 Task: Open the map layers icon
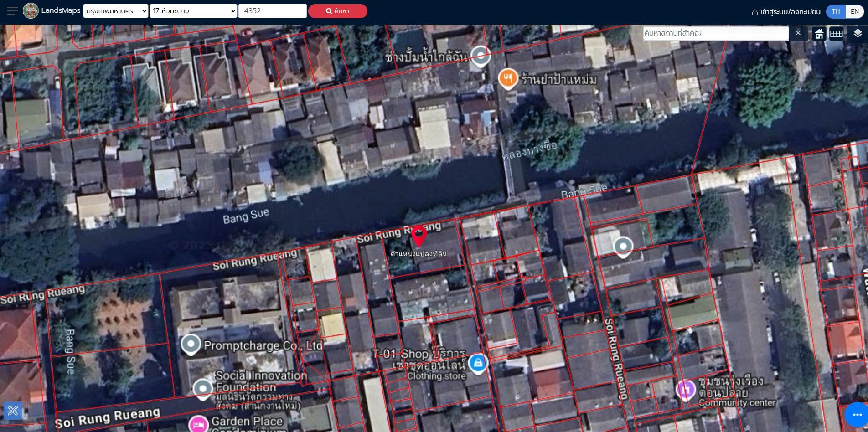pos(858,34)
